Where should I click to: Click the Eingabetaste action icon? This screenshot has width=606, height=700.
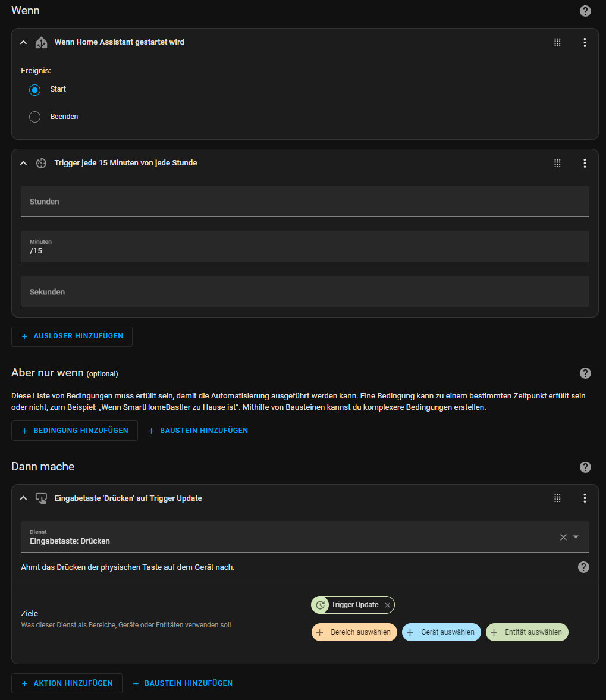[x=41, y=498]
